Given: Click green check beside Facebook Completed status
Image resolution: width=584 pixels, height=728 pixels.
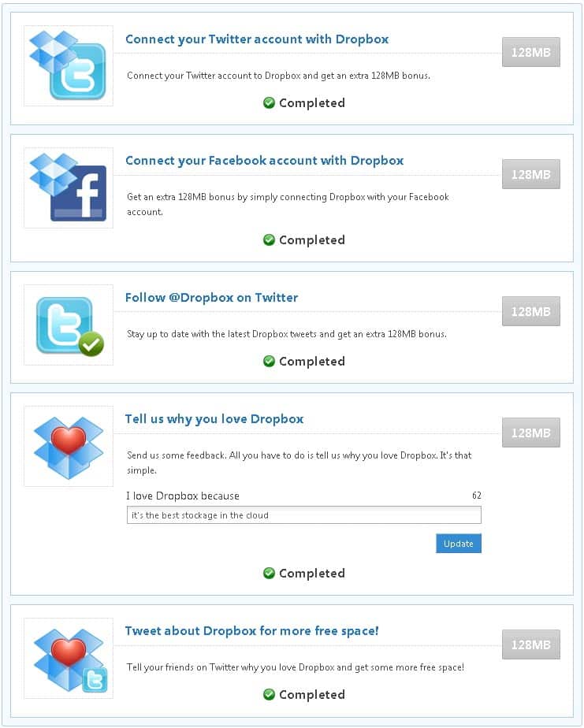Looking at the screenshot, I should (x=269, y=240).
